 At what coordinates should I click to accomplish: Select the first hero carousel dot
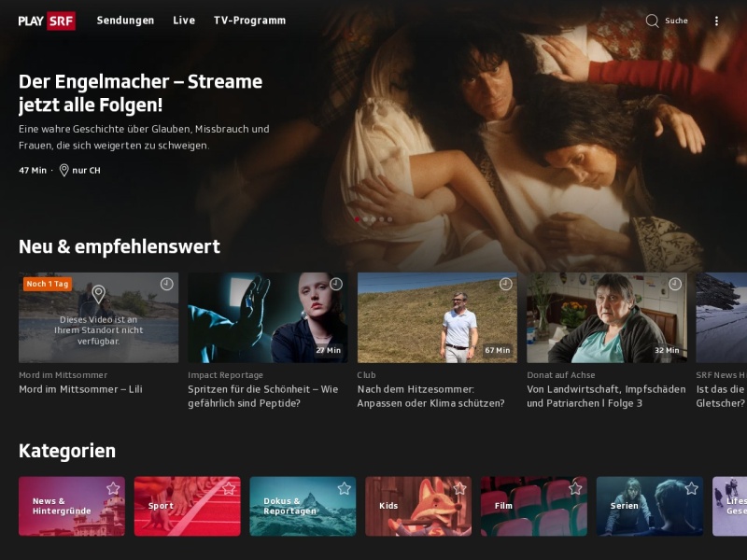click(x=358, y=219)
